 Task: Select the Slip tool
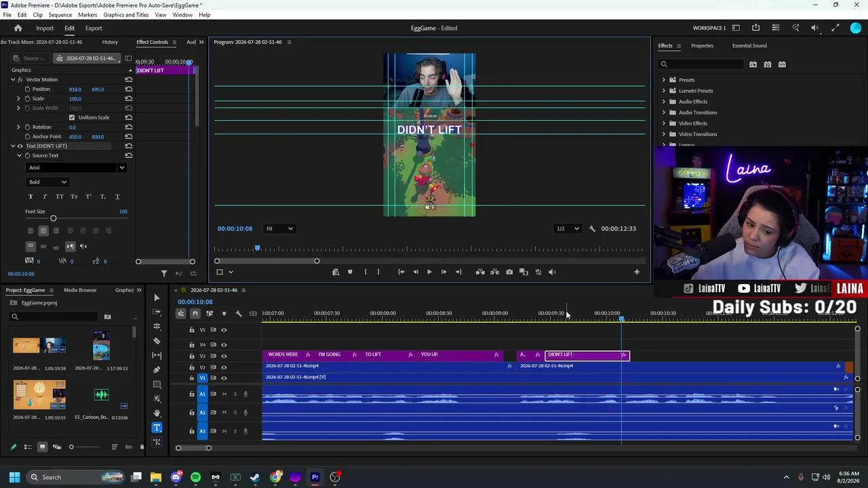point(157,355)
